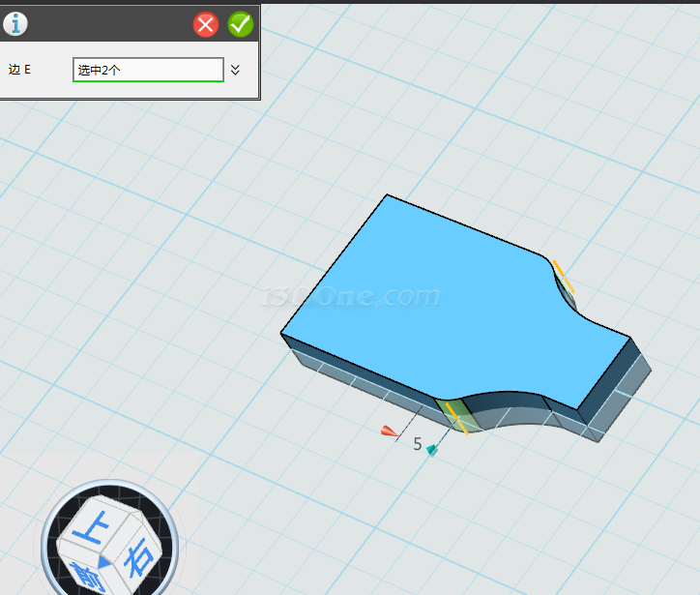This screenshot has width=700, height=595.
Task: Expand options using the double-chevron arrow
Action: pos(235,70)
